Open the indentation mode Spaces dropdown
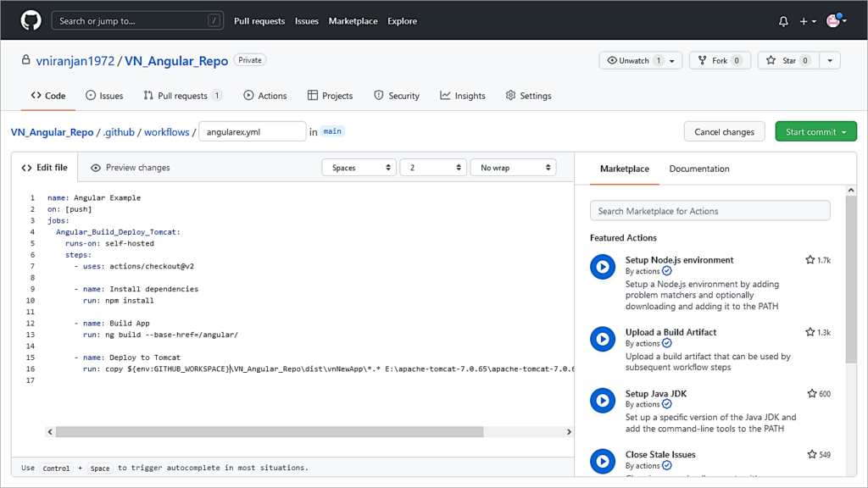The height and width of the screenshot is (488, 868). pyautogui.click(x=359, y=167)
